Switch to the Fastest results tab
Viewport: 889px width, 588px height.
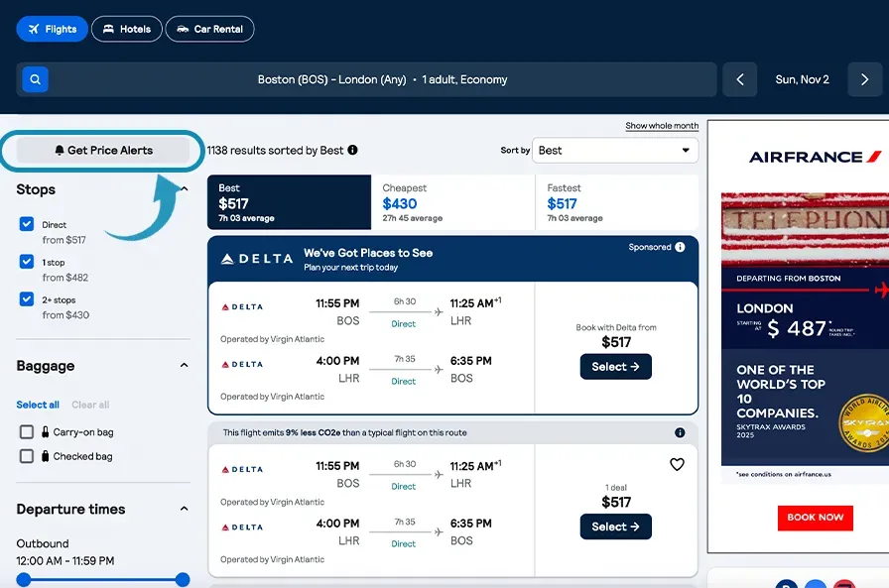pos(620,203)
